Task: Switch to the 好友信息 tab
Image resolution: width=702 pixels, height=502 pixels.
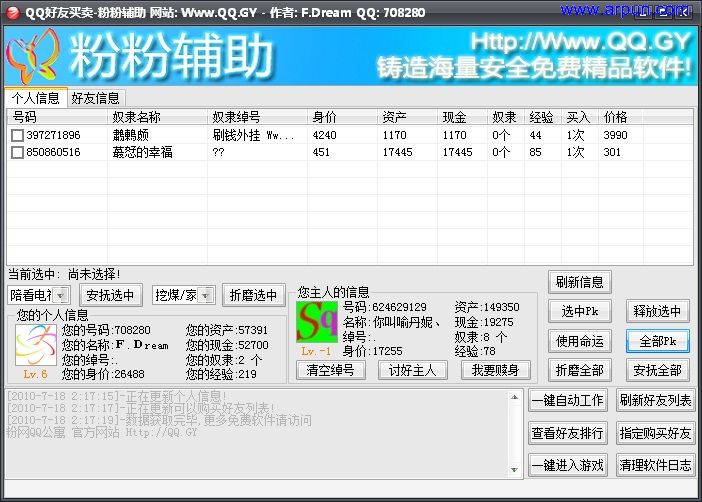Action: click(x=95, y=99)
